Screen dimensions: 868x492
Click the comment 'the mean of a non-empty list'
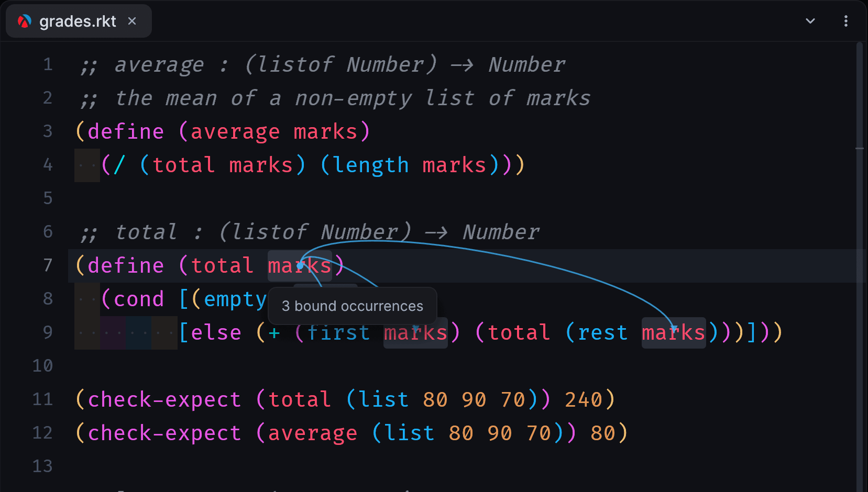coord(295,98)
